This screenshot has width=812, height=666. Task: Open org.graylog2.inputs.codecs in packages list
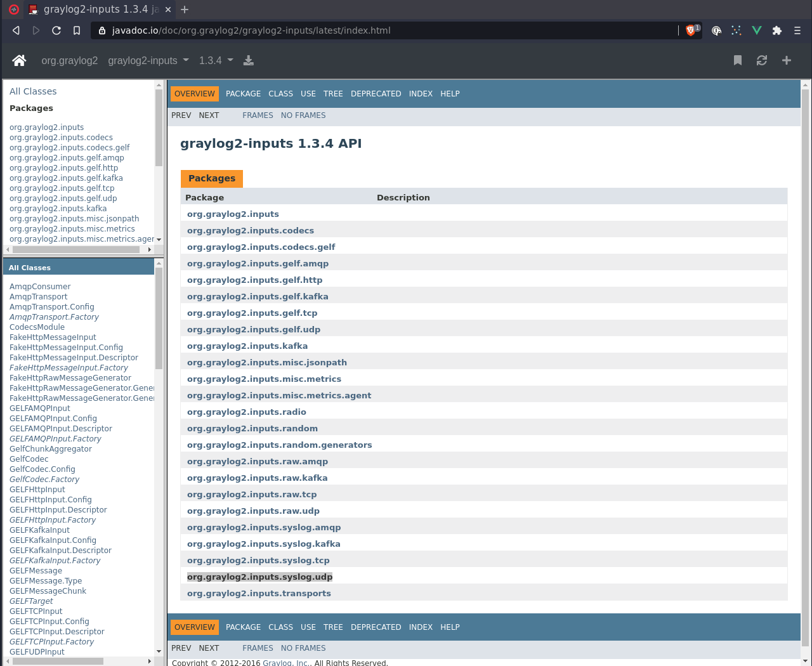click(x=61, y=138)
